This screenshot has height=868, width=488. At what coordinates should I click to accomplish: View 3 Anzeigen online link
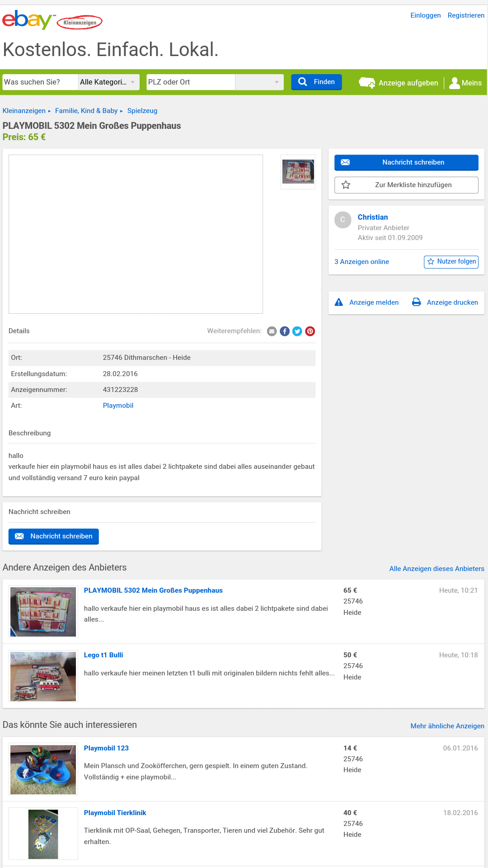361,262
